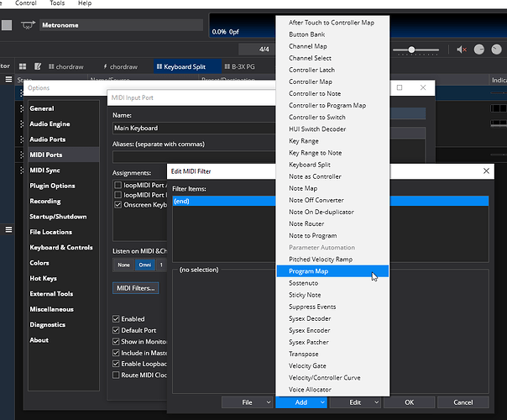The height and width of the screenshot is (420, 507).
Task: Open Audio Engine options page
Action: pos(64,124)
